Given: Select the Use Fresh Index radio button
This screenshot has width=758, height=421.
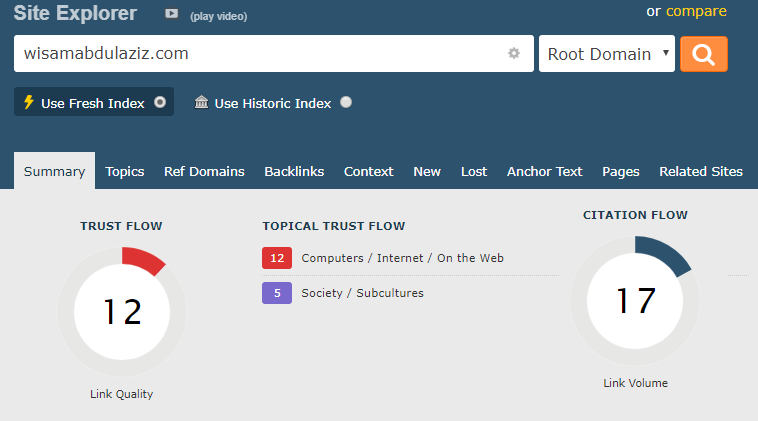Looking at the screenshot, I should [x=160, y=102].
